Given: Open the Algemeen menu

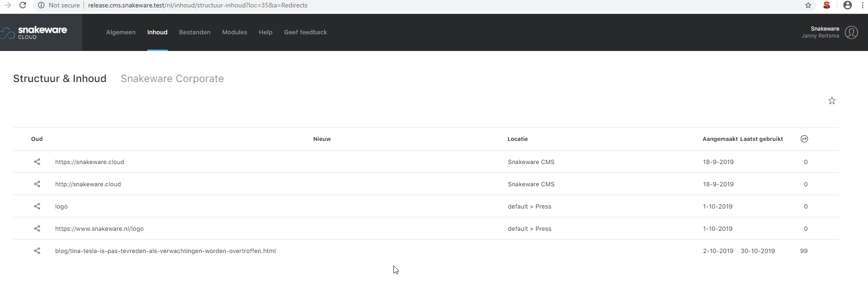Looking at the screenshot, I should tap(121, 32).
